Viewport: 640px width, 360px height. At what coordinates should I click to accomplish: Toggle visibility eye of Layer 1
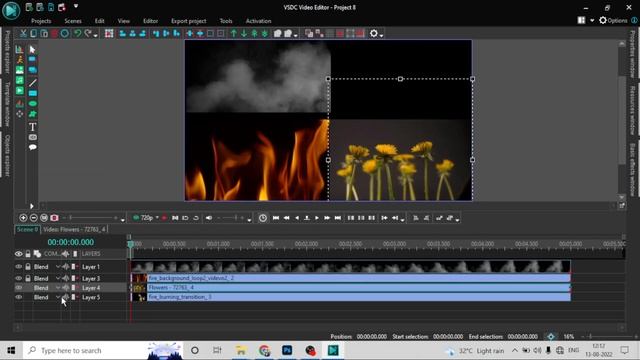coord(18,267)
